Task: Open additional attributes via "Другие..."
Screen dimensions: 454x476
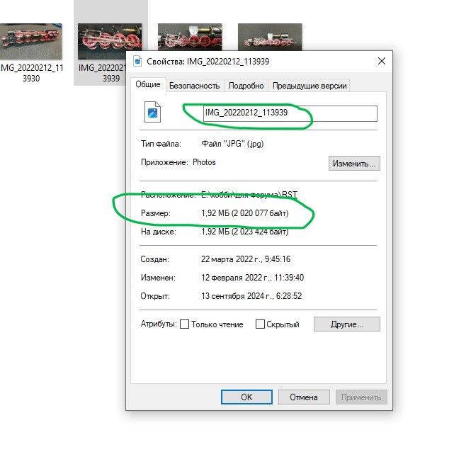Action: click(x=346, y=324)
